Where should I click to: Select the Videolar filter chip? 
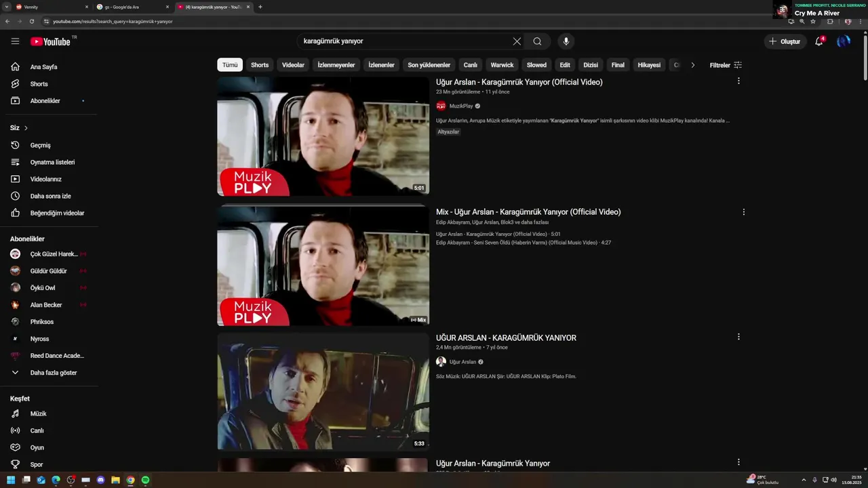click(293, 65)
